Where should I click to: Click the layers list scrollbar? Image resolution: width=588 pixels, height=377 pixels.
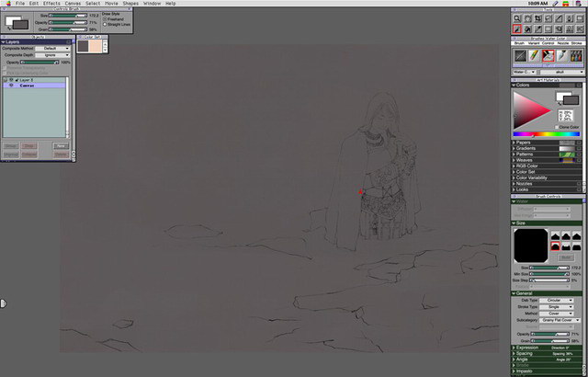[x=67, y=107]
